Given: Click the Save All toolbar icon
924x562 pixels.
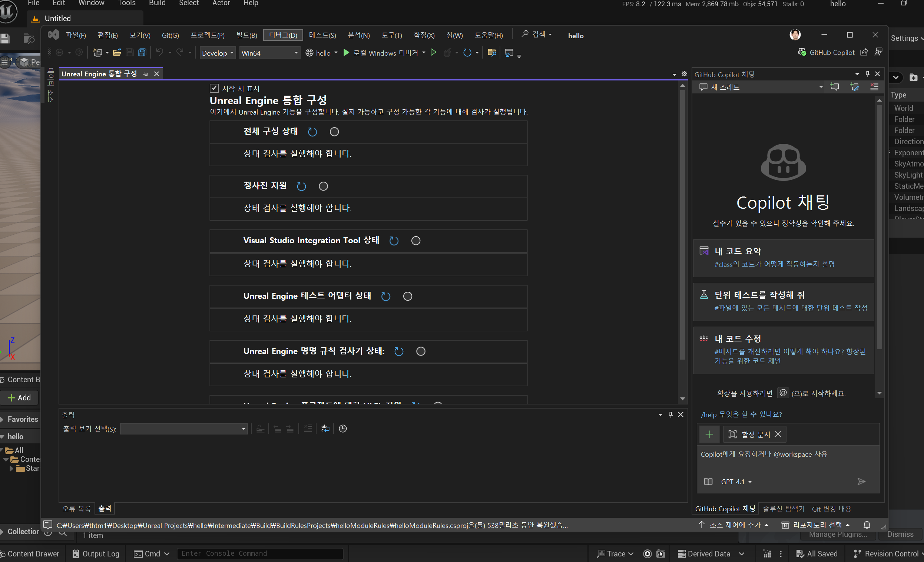Looking at the screenshot, I should point(142,53).
